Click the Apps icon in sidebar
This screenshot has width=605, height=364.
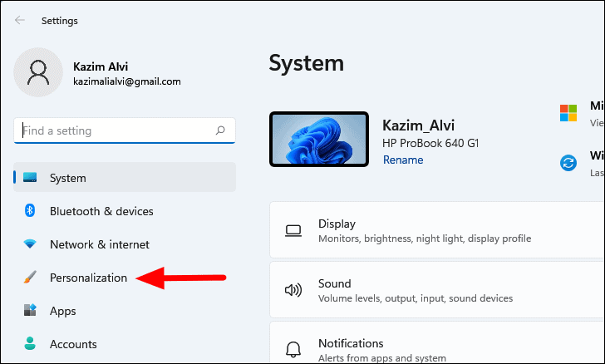coord(30,310)
